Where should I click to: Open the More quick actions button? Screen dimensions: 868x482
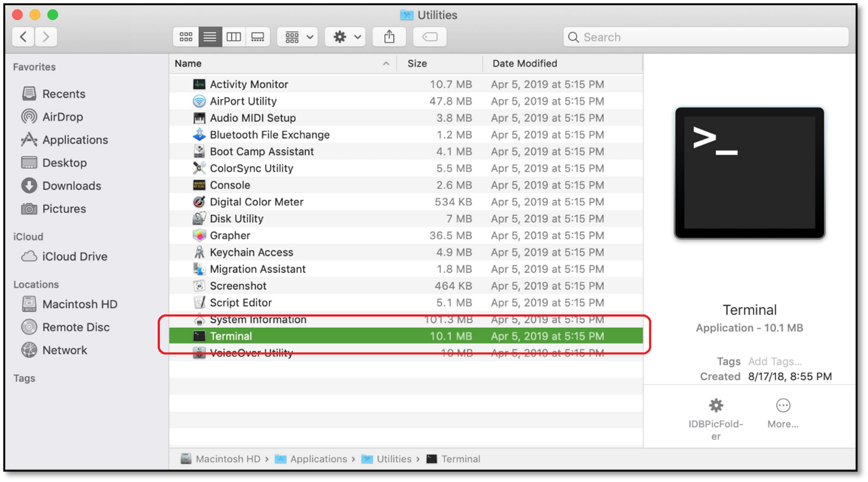point(783,413)
